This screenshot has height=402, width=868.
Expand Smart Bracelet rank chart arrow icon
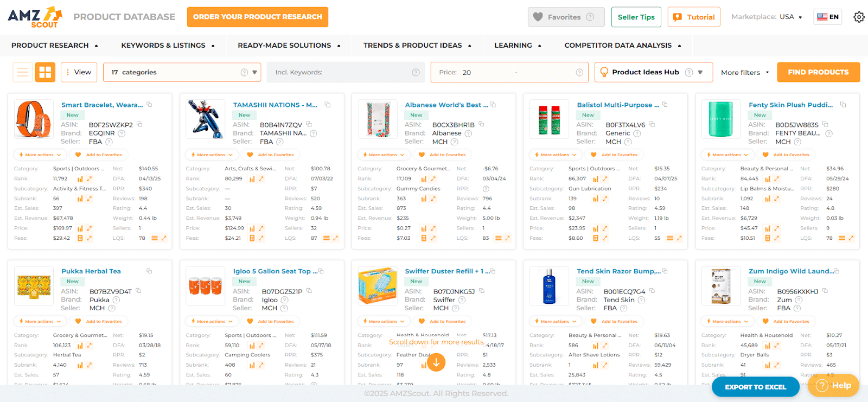point(90,178)
